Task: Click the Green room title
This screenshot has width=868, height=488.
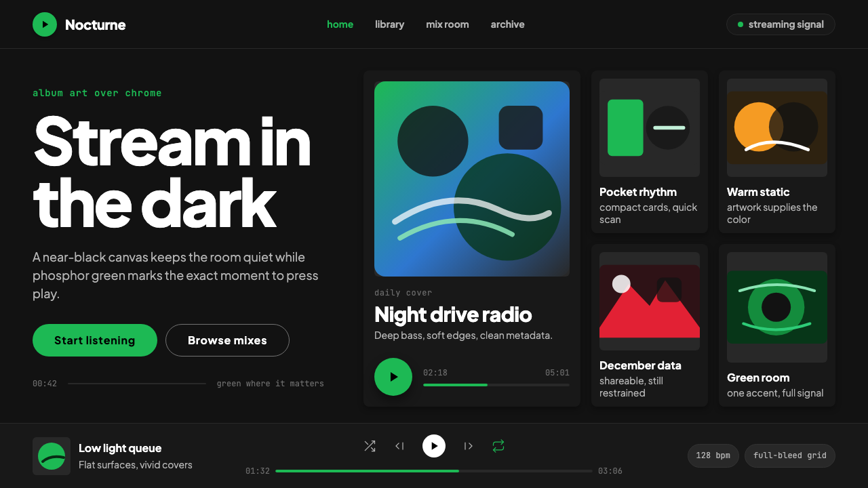Action: pyautogui.click(x=758, y=378)
